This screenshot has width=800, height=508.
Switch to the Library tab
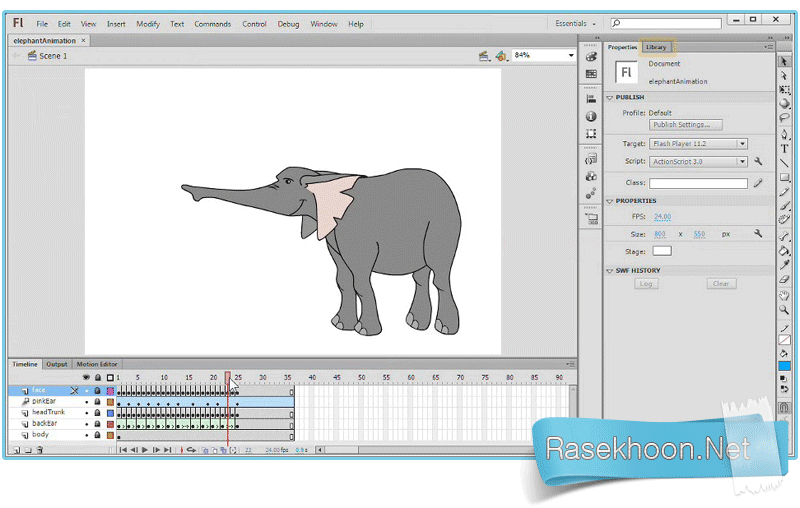click(x=656, y=47)
